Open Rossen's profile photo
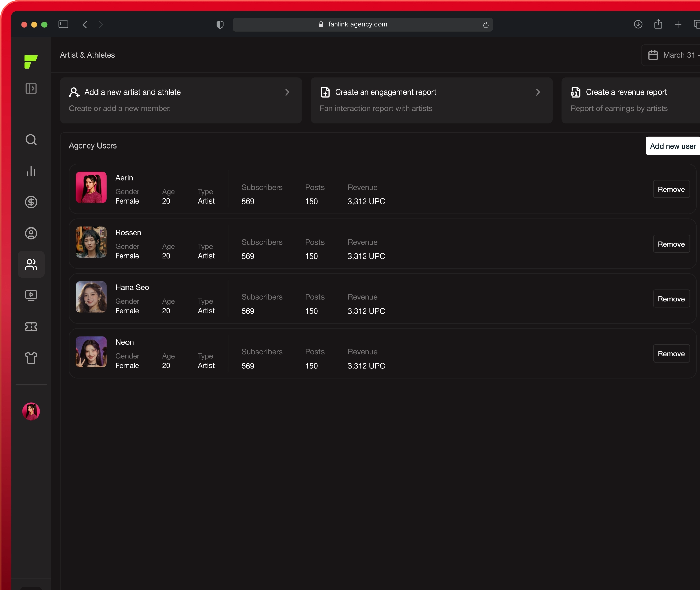This screenshot has width=700, height=590. click(91, 242)
